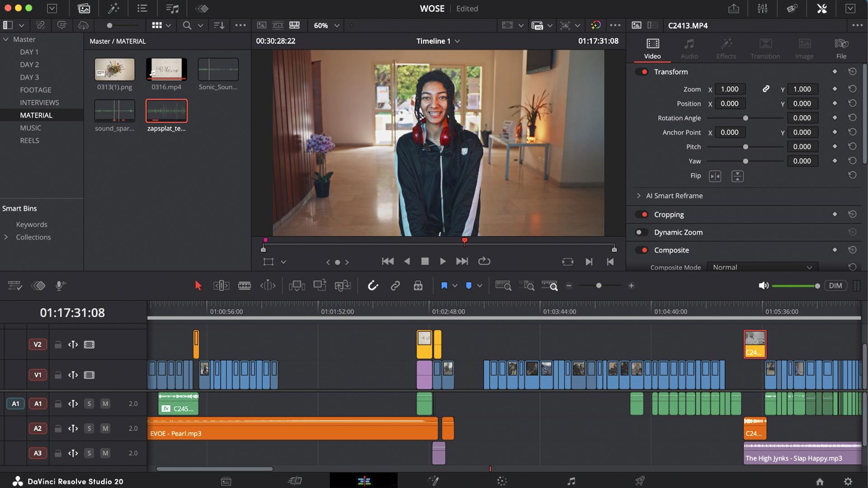Expand the AI Smart Reframe section
This screenshot has height=488, width=868.
point(639,196)
